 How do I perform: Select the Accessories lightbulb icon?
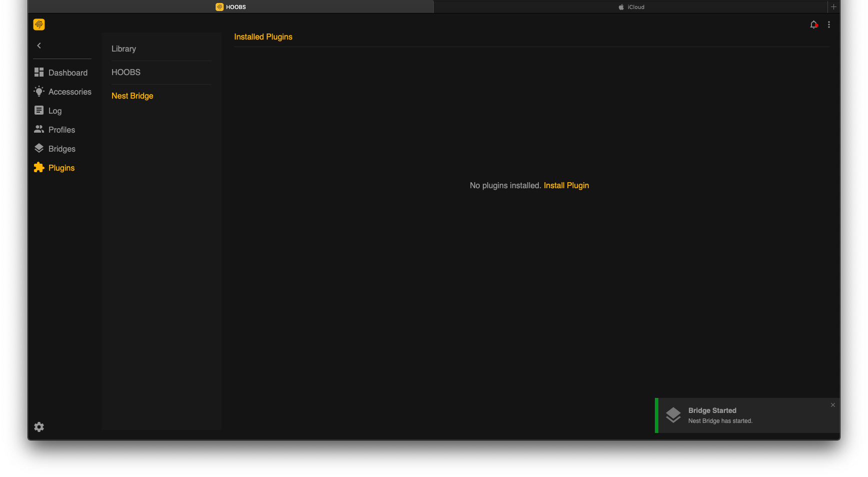[x=39, y=91]
